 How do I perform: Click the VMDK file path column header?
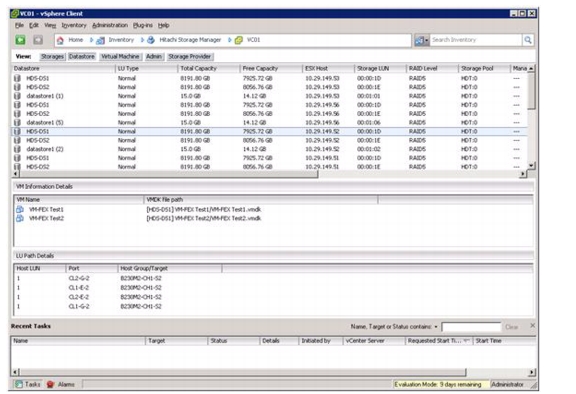(261, 199)
